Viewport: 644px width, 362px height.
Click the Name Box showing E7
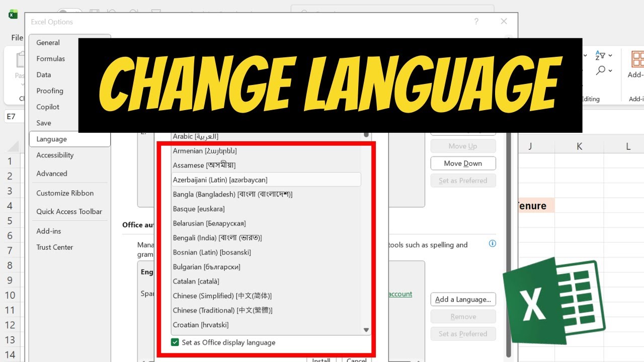click(14, 117)
